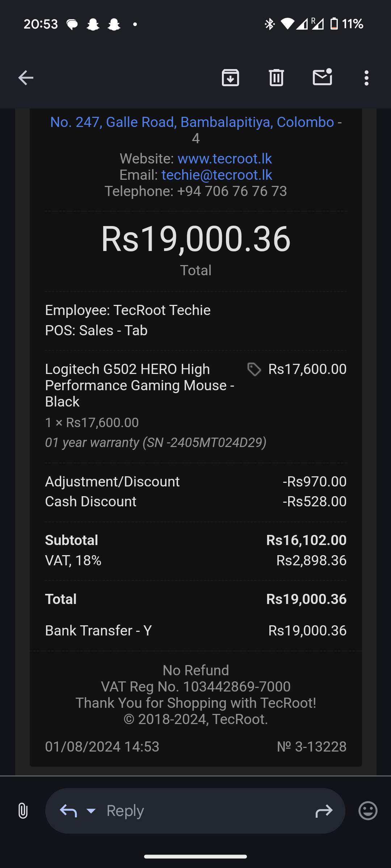Tap the reply arrow icon
Screen dimensions: 391x868
68,811
